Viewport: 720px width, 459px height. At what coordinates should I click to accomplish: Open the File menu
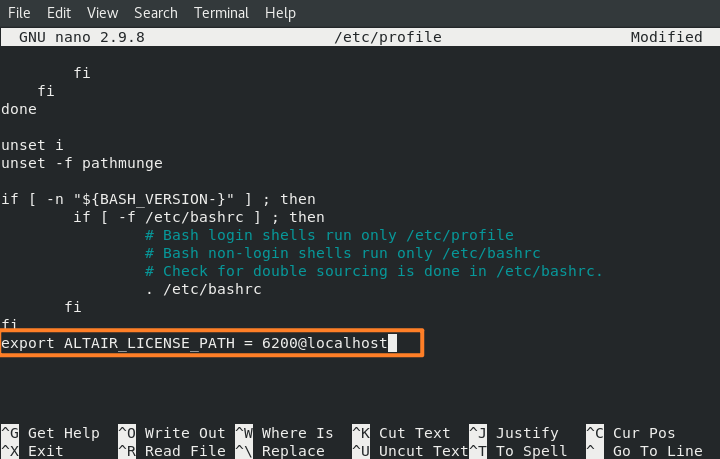[19, 13]
